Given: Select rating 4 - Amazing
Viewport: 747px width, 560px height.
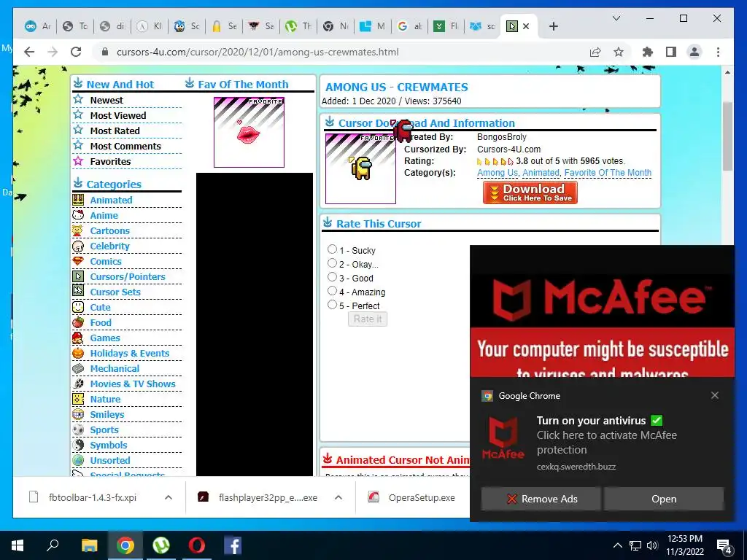Looking at the screenshot, I should tap(332, 290).
